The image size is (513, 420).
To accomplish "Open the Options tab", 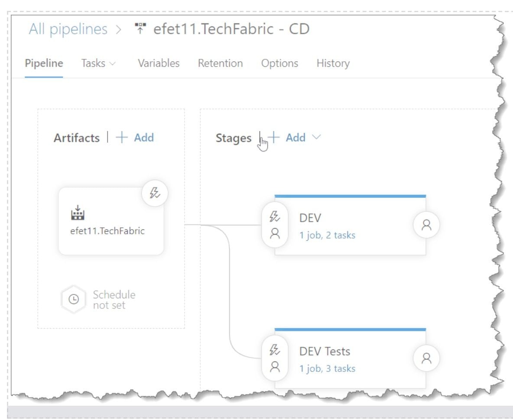I will 279,63.
